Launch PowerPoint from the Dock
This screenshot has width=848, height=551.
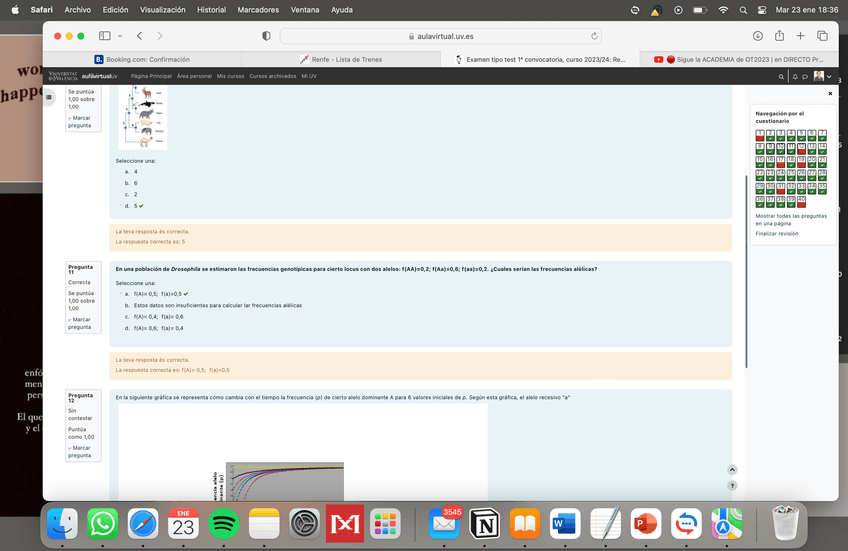pos(646,524)
